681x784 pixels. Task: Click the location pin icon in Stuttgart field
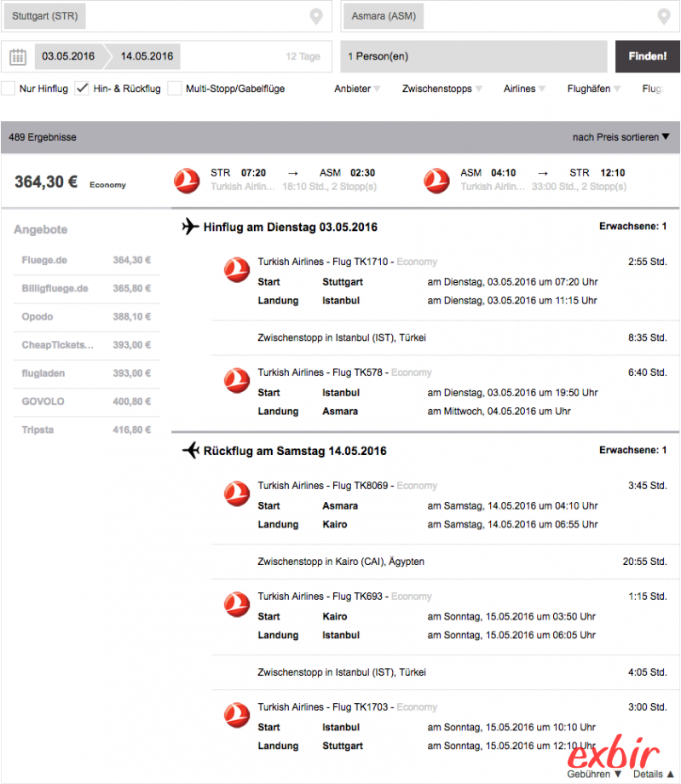click(316, 16)
